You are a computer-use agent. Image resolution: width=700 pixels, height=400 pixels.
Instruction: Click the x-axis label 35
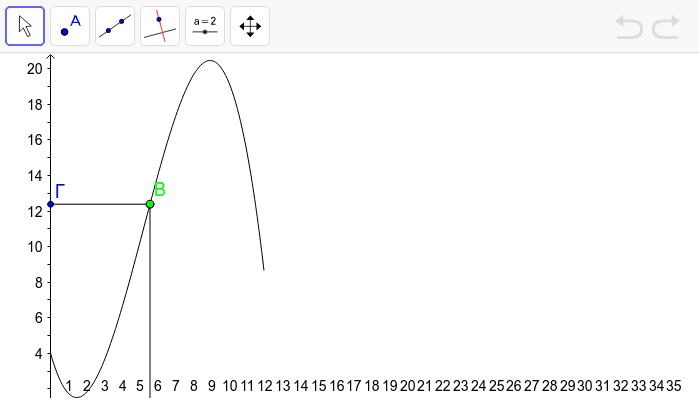pyautogui.click(x=674, y=386)
